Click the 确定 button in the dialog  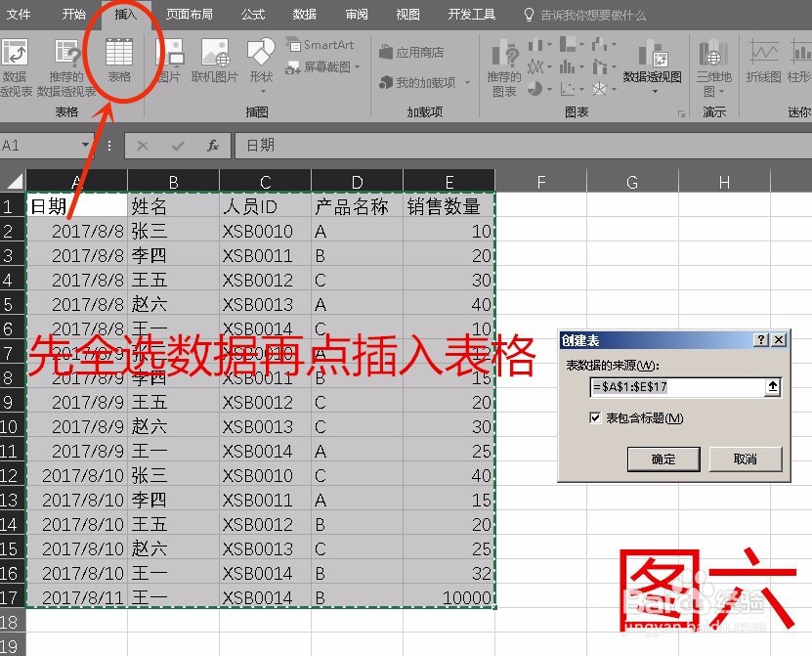pyautogui.click(x=663, y=459)
